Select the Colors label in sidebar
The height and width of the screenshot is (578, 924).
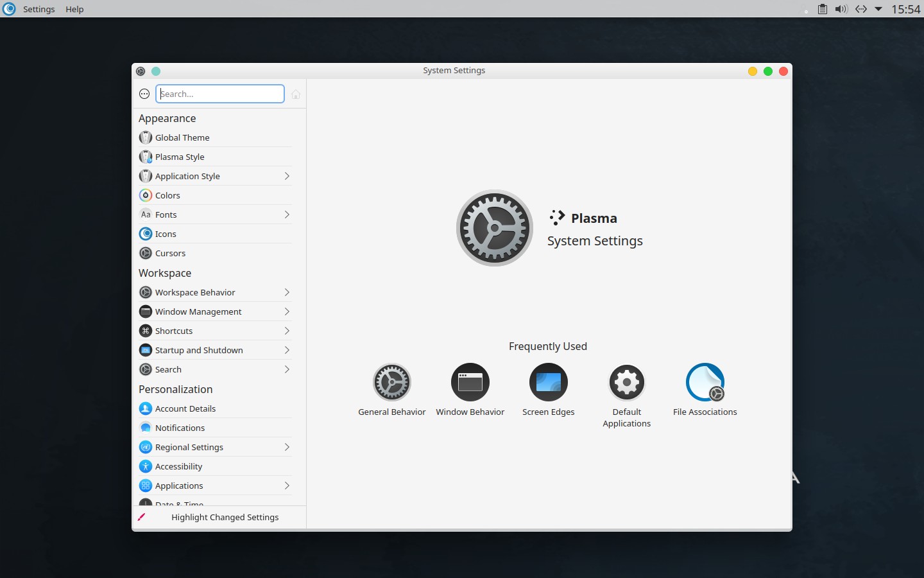click(x=167, y=195)
